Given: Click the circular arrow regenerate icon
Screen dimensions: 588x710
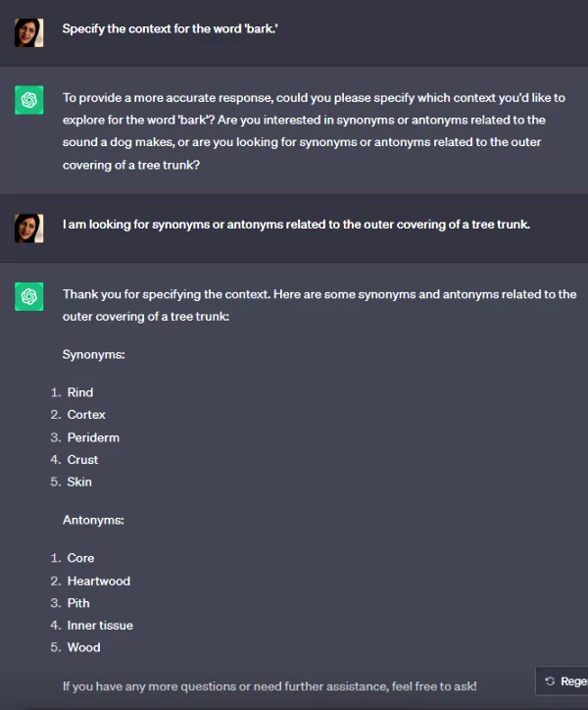Looking at the screenshot, I should click(550, 681).
